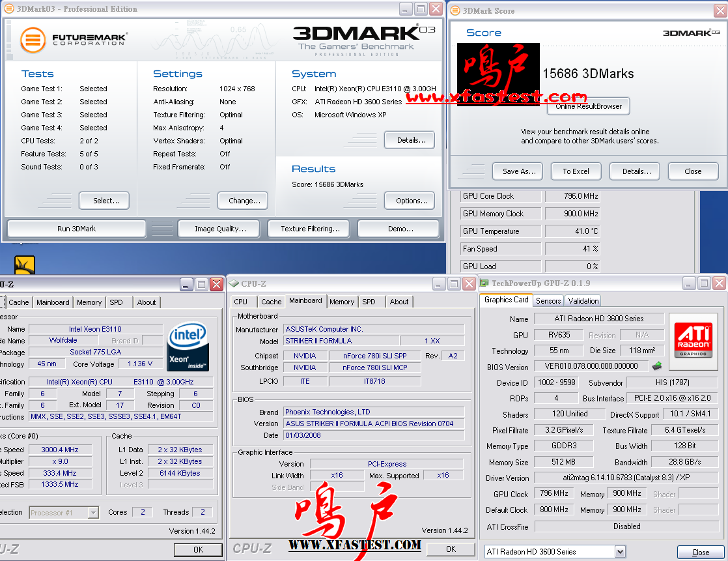Click the BIOS date 01/03/2008 field
Viewport: 728px width, 561px height.
[374, 435]
